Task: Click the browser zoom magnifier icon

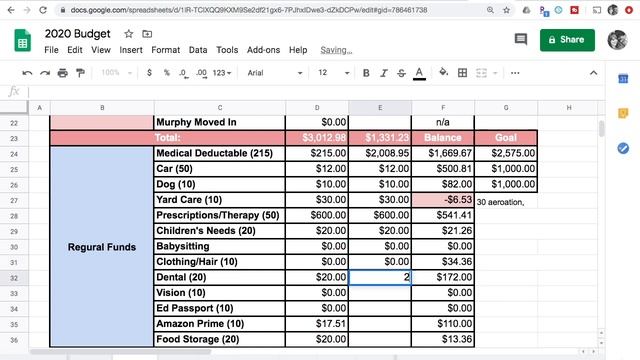Action: coord(490,10)
